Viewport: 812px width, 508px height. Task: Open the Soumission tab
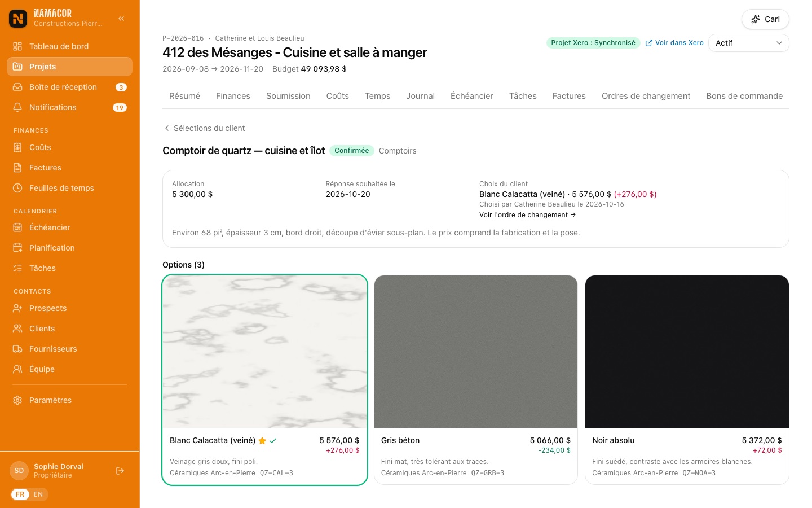(x=288, y=96)
